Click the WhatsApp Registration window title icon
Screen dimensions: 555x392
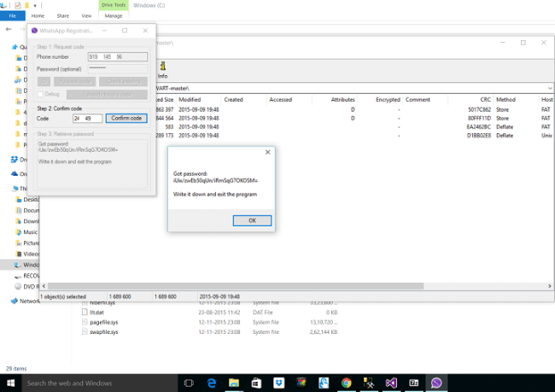point(34,31)
